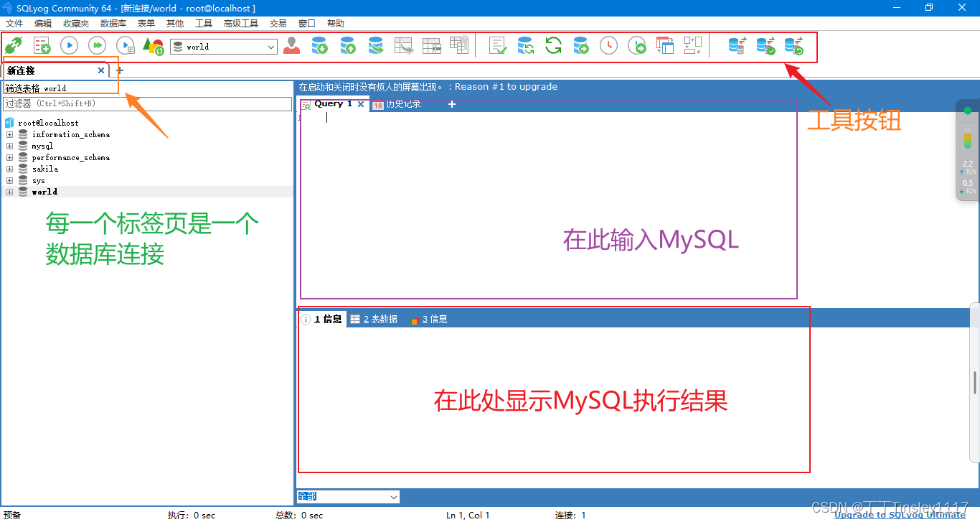Click the colored shapes icon with refresh badge
This screenshot has width=980, height=522.
coord(154,46)
